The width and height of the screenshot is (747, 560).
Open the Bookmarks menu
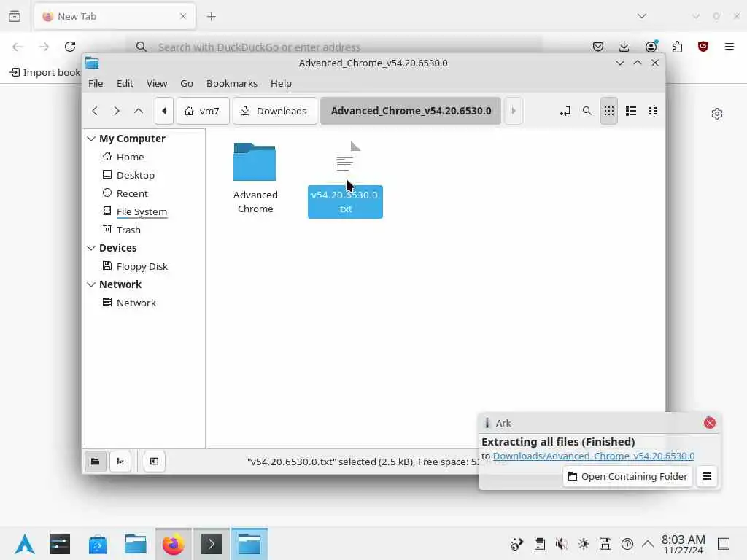tap(232, 83)
